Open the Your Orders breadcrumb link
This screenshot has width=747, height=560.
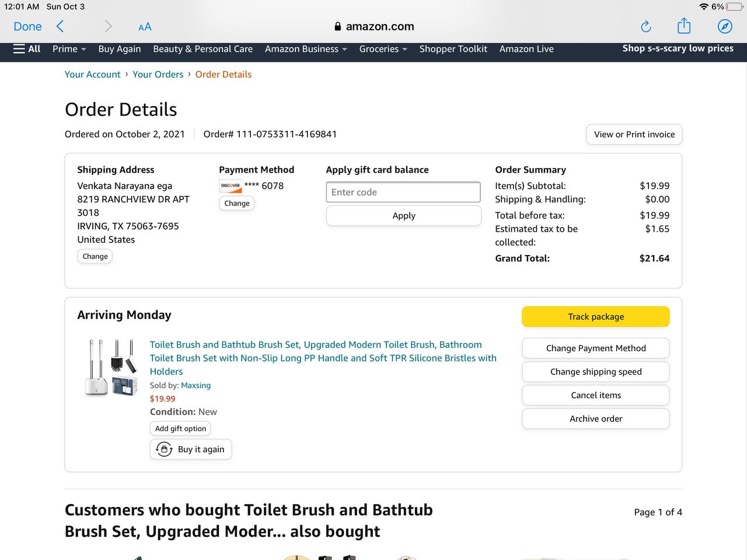pos(158,74)
